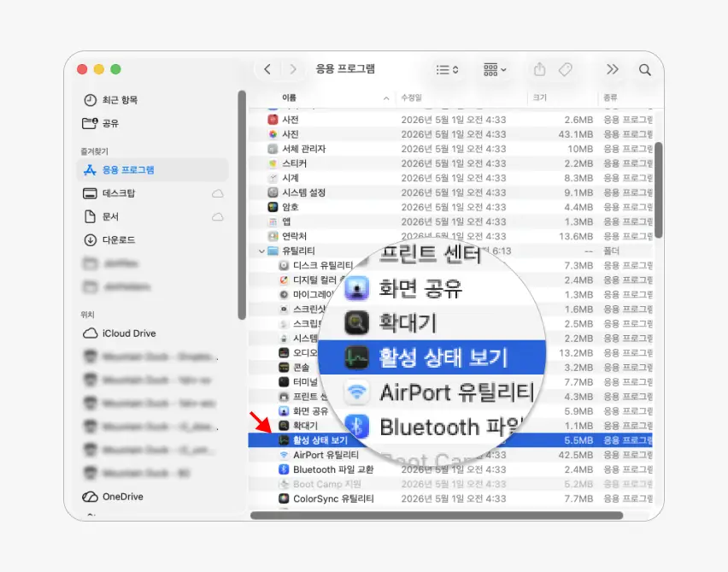Click the 활성 상태 보기 row name
The image size is (728, 572).
(x=320, y=440)
